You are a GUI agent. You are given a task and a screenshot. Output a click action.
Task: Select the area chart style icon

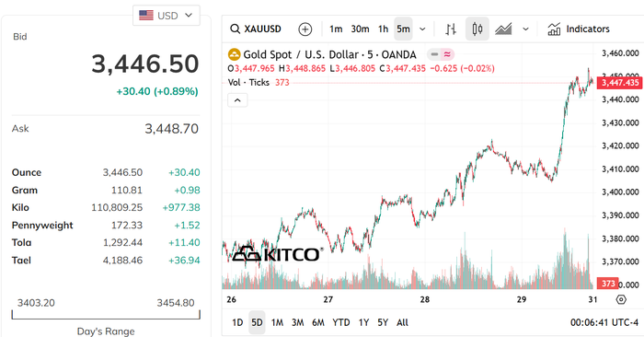(x=503, y=29)
